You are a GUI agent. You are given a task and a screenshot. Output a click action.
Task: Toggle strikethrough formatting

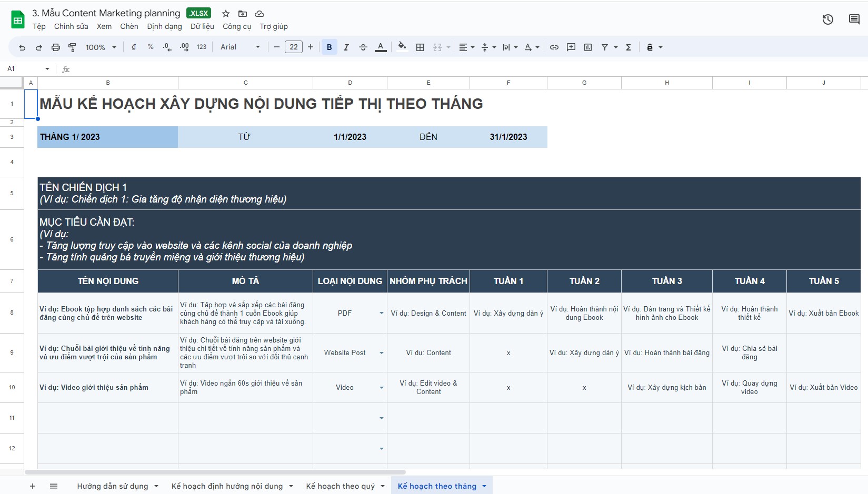point(363,47)
